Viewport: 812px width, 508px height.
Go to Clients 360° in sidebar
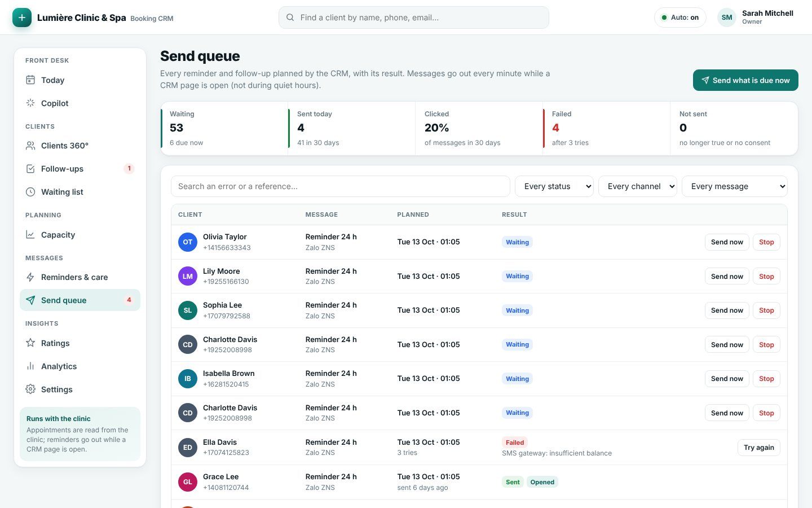tap(80, 146)
